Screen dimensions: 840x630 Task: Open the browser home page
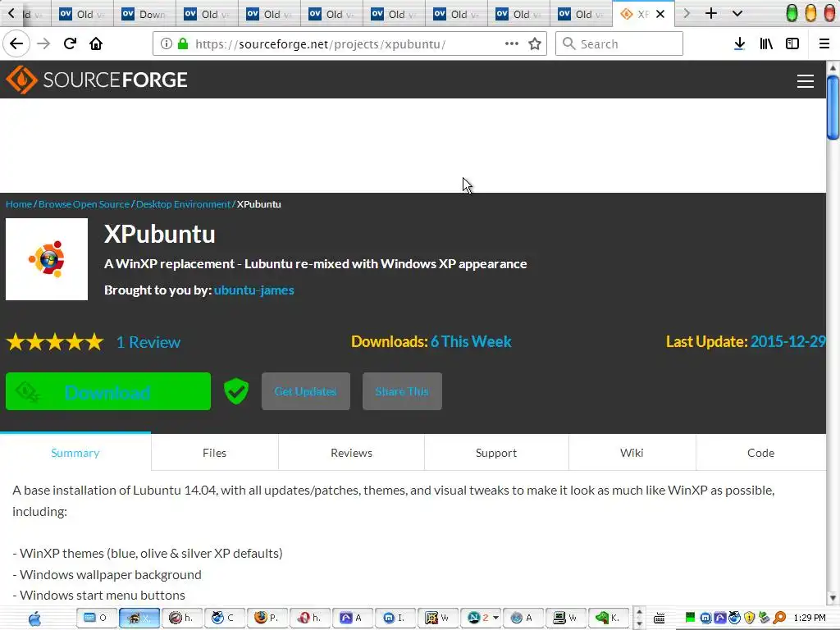[96, 44]
